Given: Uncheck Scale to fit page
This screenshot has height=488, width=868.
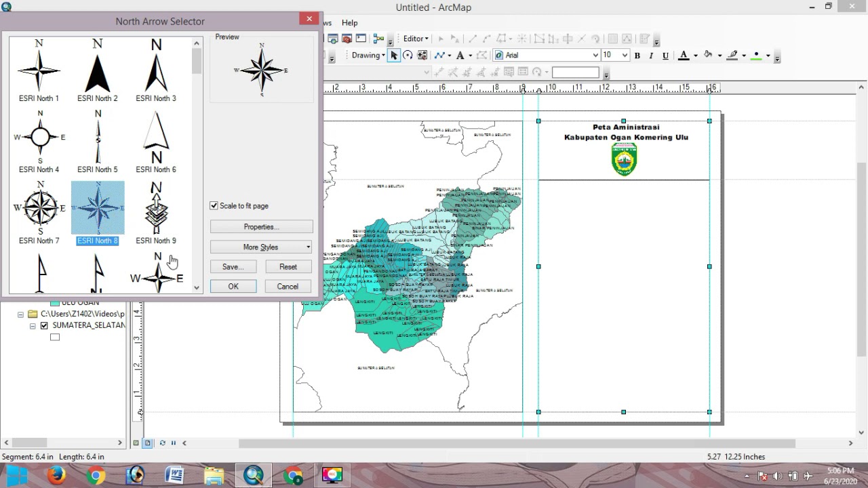Looking at the screenshot, I should pyautogui.click(x=214, y=205).
